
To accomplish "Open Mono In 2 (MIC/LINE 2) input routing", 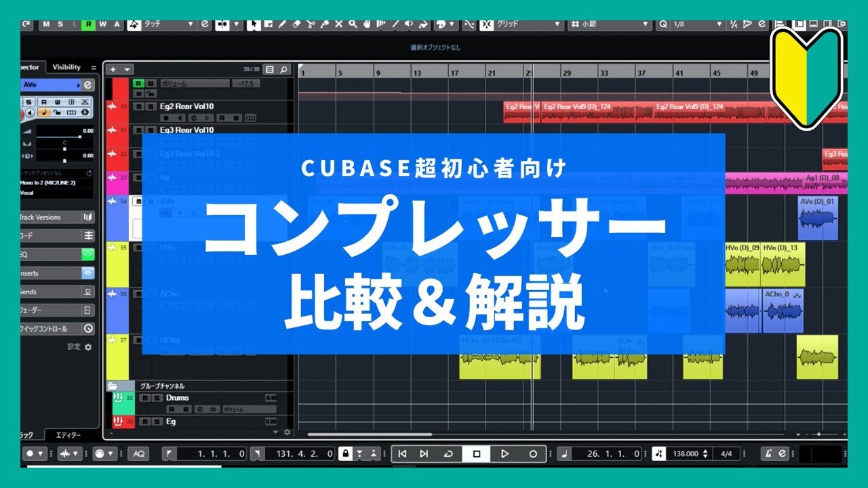I will (57, 183).
